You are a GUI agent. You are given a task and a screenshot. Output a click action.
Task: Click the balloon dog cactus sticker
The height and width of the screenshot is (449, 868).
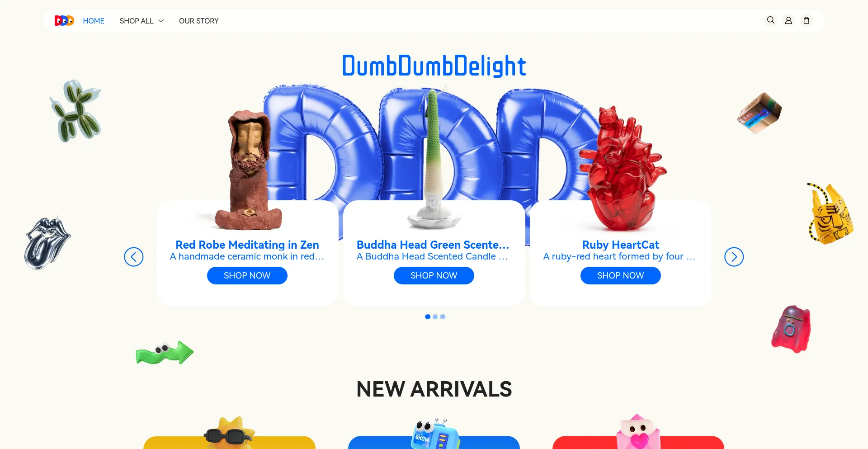[x=76, y=111]
